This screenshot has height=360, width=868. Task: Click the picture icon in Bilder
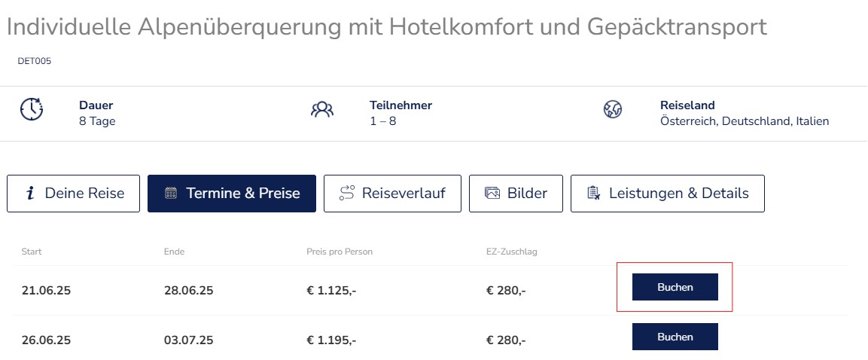click(492, 194)
